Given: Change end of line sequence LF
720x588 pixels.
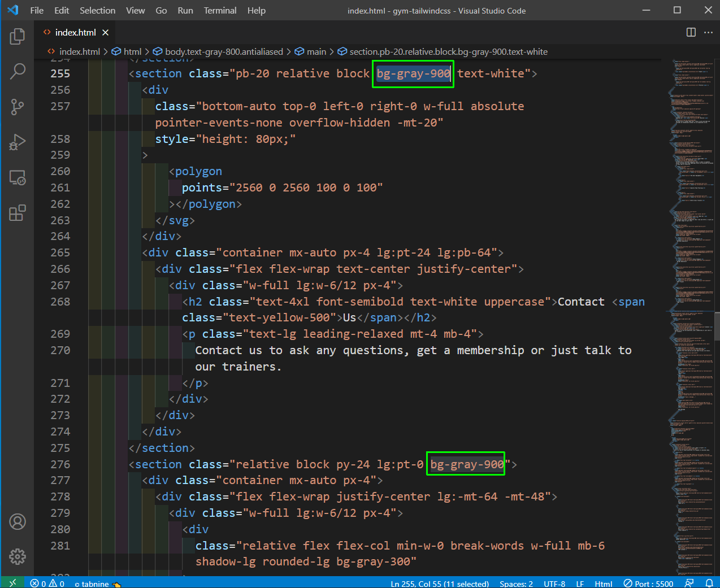Looking at the screenshot, I should [x=580, y=583].
